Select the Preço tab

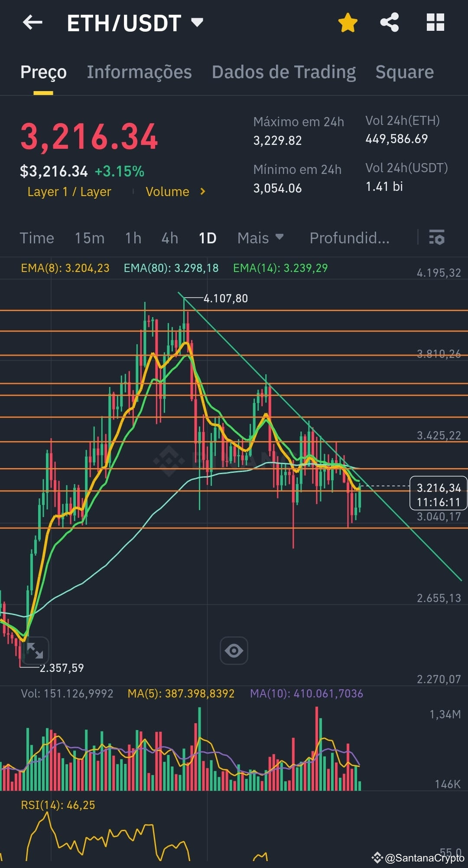pyautogui.click(x=43, y=72)
